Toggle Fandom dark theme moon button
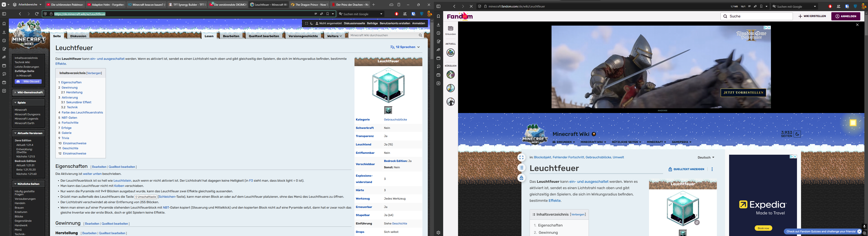Screen dimensions: 868x236 tap(797, 134)
